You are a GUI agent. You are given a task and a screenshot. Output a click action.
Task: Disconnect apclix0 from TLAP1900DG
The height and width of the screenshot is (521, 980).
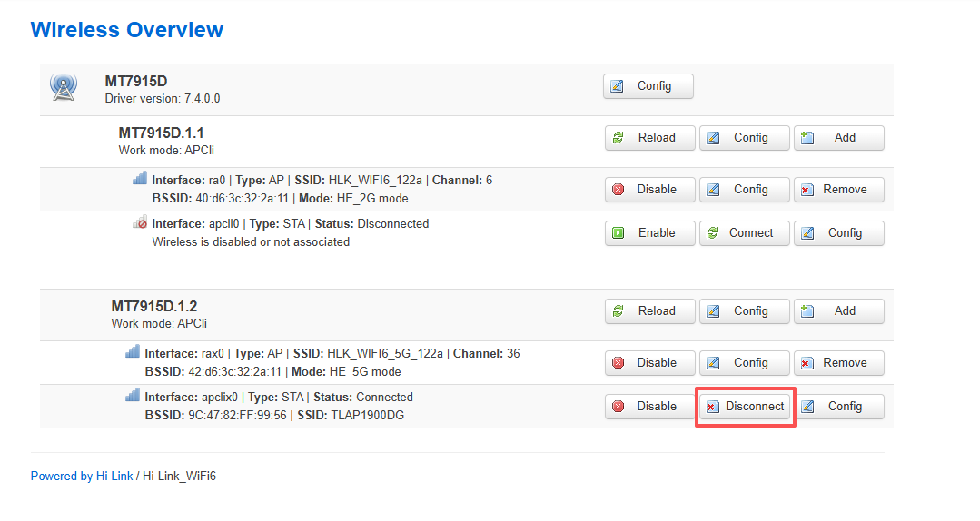point(746,407)
